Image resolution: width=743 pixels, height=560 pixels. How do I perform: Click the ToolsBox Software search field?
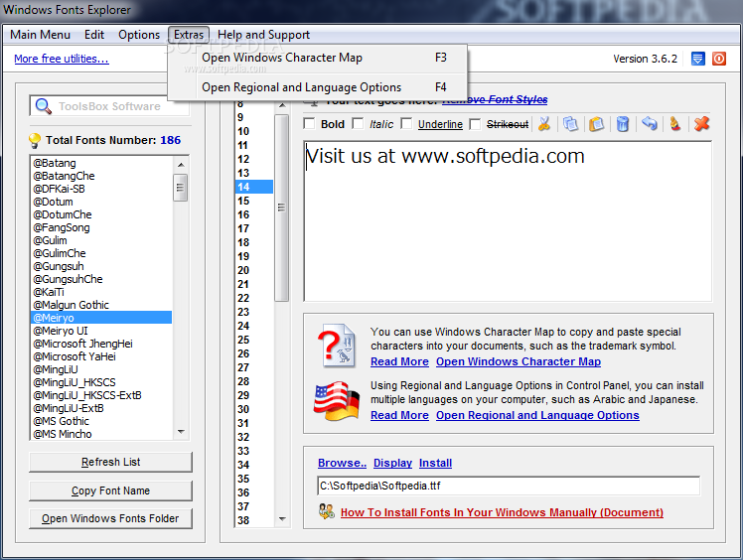109,106
